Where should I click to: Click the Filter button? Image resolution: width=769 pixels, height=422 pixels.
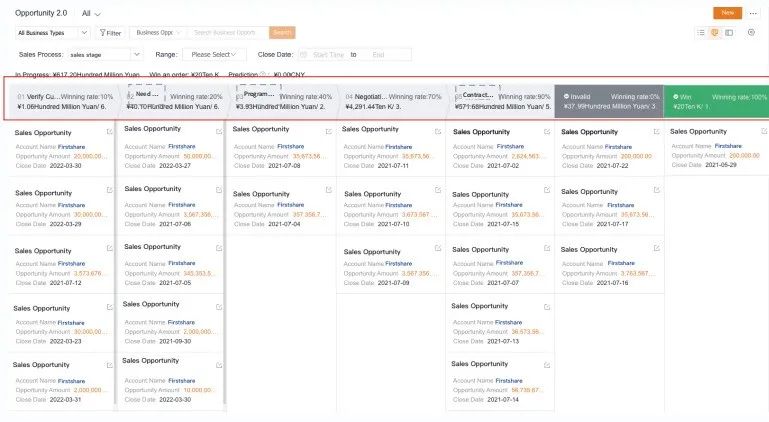click(110, 33)
